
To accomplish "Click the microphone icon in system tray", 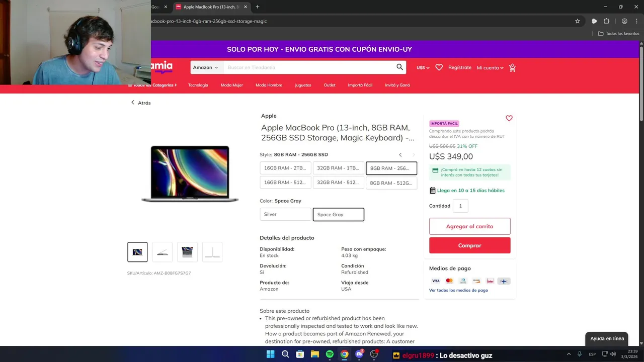I will pos(580,354).
